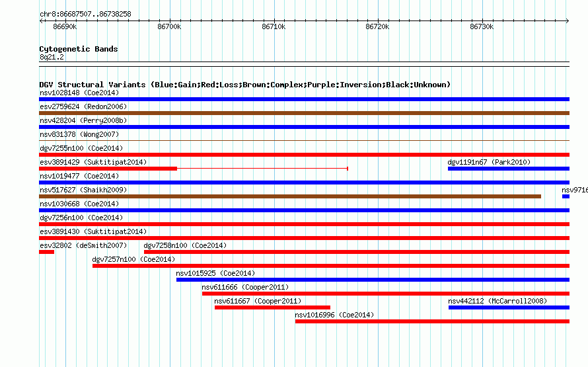
Task: Select esv3891429 (Suktitipat2014) label
Action: pos(93,162)
